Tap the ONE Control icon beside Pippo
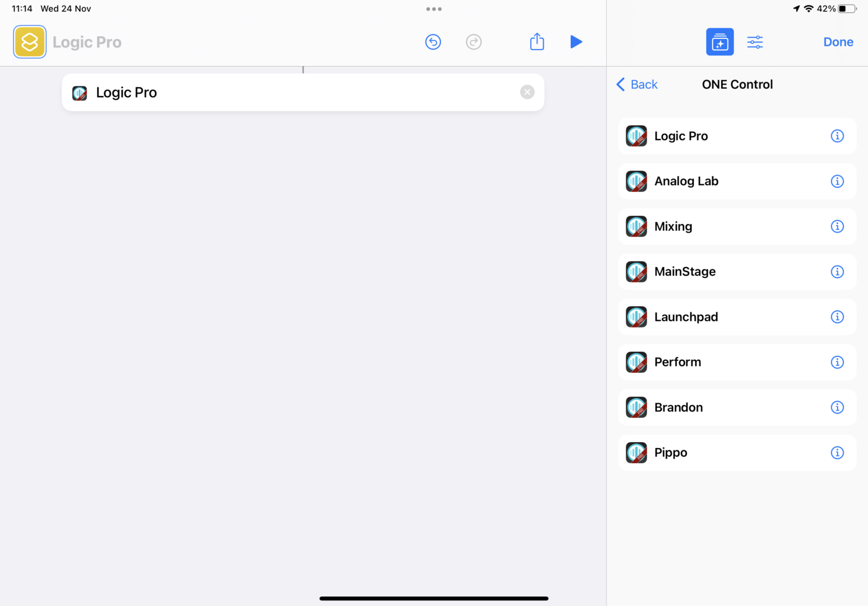 click(x=636, y=452)
